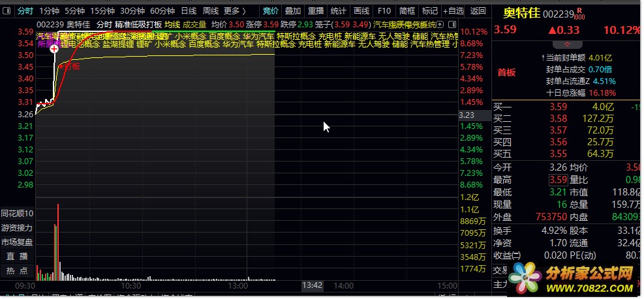Open the 游资接力 side tab
The width and height of the screenshot is (644, 299).
pos(17,227)
